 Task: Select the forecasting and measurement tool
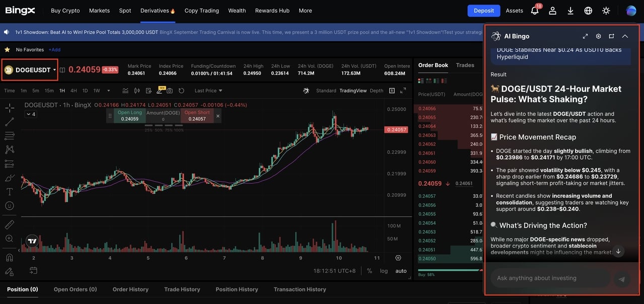coord(9,164)
